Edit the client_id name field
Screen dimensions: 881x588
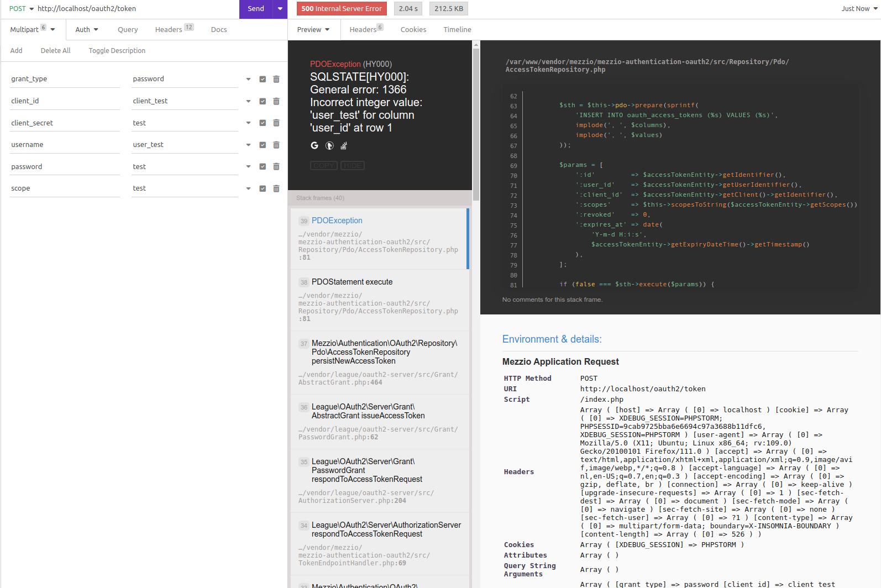(x=65, y=101)
